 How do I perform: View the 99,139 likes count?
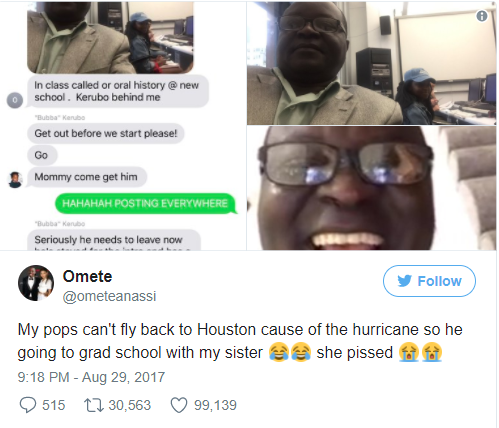click(215, 405)
